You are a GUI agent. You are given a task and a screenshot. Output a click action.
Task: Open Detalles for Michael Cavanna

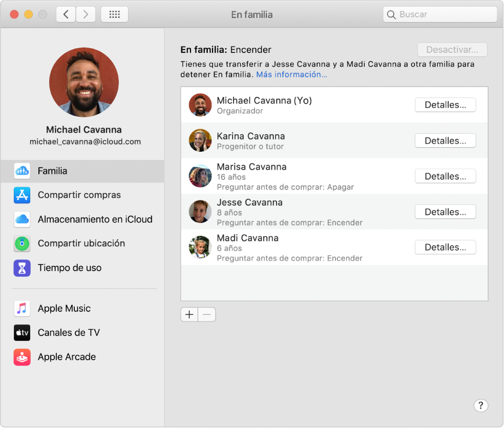445,105
